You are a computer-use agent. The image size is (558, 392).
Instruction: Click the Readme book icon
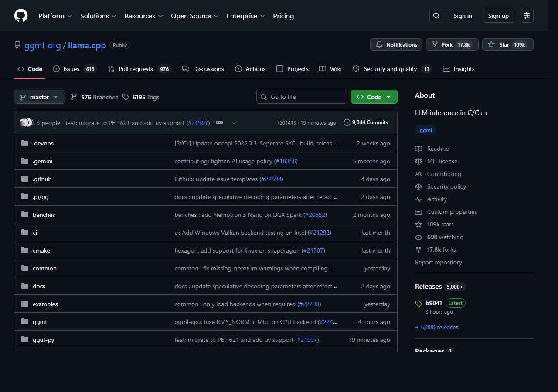coord(418,149)
